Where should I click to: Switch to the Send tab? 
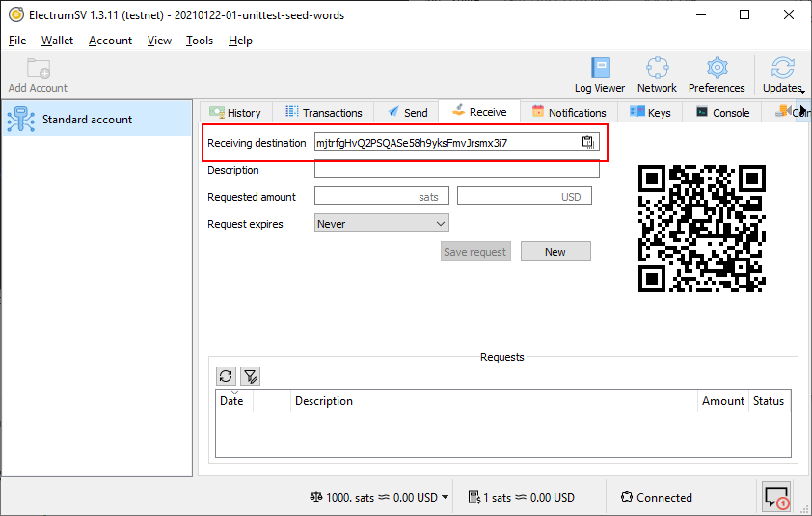pyautogui.click(x=408, y=113)
